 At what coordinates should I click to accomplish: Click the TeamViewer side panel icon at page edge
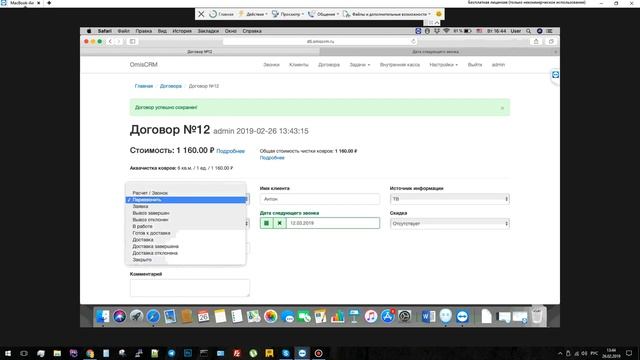[555, 75]
